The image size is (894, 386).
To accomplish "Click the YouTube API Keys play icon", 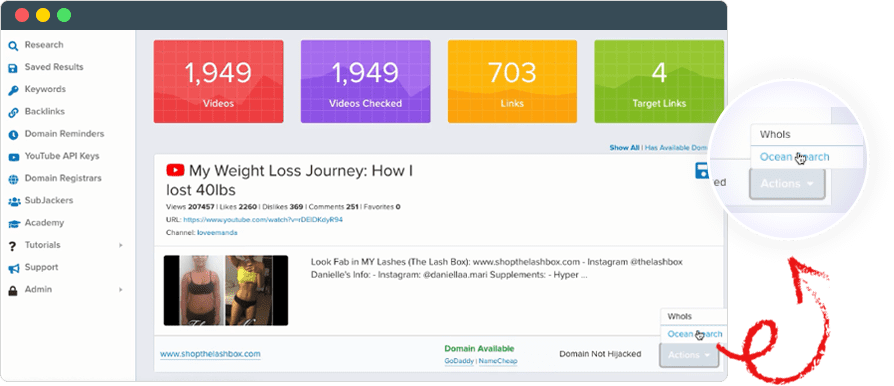I will point(13,157).
